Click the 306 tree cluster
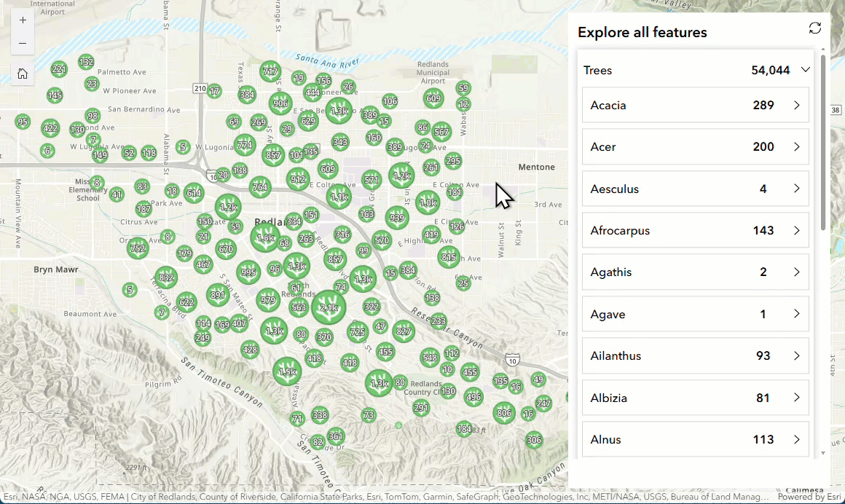Viewport: 845px width, 504px height. point(534,440)
